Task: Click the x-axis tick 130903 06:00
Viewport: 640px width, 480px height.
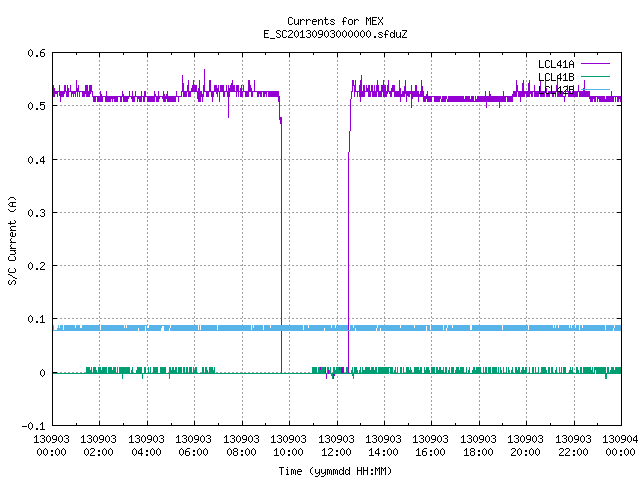Action: tap(193, 446)
